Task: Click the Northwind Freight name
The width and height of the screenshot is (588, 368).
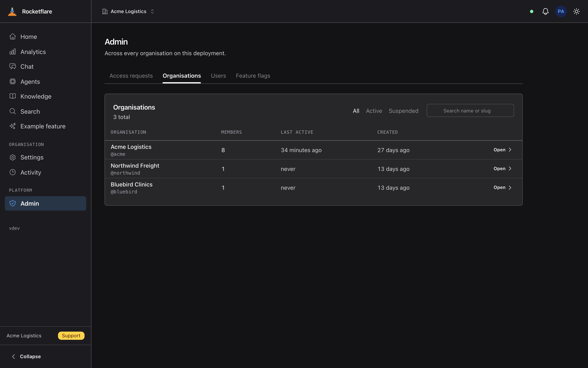Action: [135, 166]
